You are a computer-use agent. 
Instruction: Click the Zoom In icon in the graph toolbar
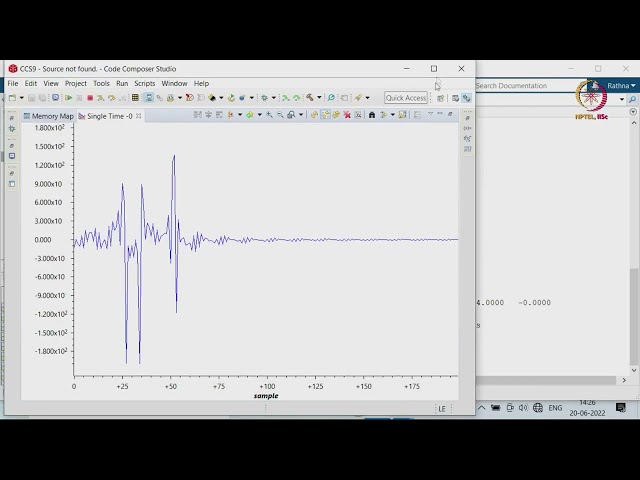(x=269, y=115)
